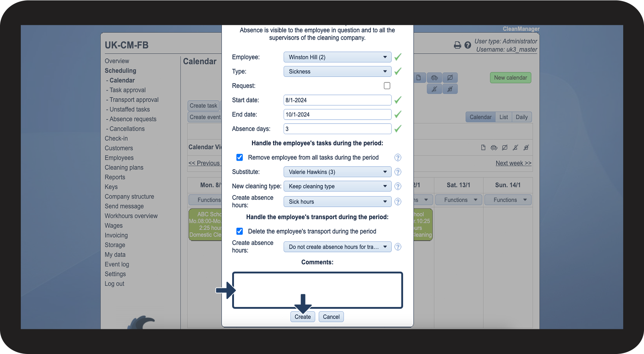Screen dimensions: 644x354
Task: Open the Sick hours absence dropdown
Action: (337, 202)
